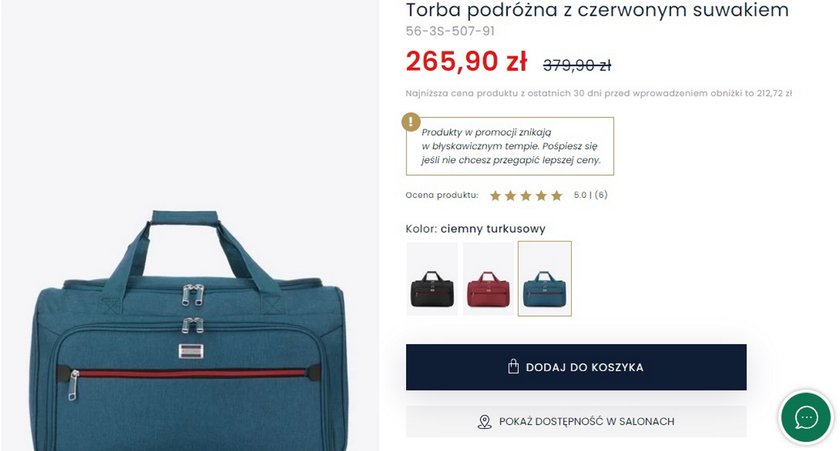Image resolution: width=840 pixels, height=451 pixels.
Task: Select the black bag color variant
Action: (x=432, y=279)
